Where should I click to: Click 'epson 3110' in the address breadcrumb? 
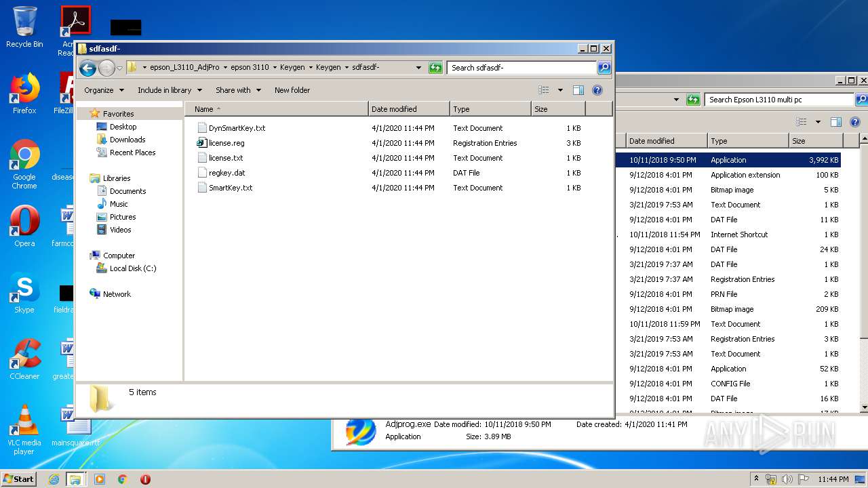coord(250,68)
